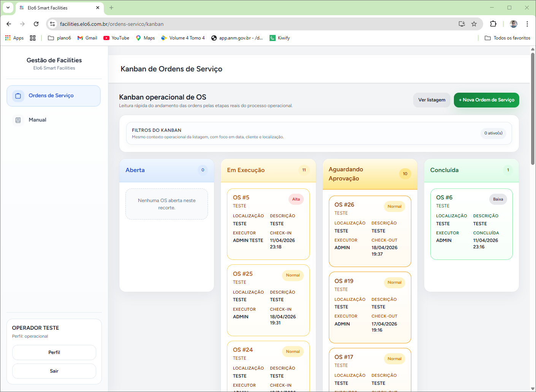Screen dimensions: 536x392
Task: Click the install app icon in address bar
Action: (462, 24)
